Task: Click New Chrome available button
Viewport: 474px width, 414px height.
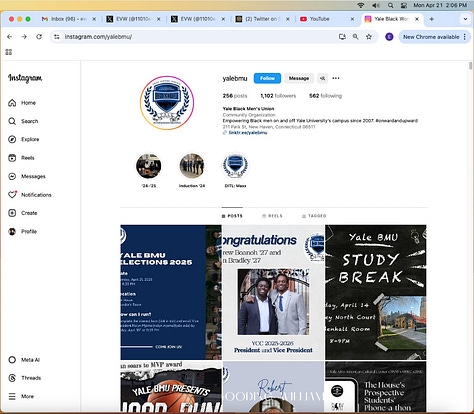Action: (x=434, y=37)
